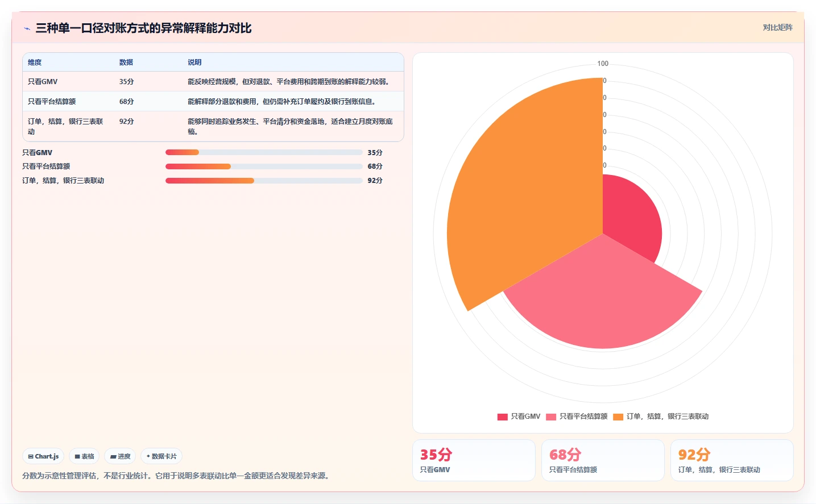Click the description starting 能解释部分退款和费用
816x504 pixels.
(x=283, y=102)
